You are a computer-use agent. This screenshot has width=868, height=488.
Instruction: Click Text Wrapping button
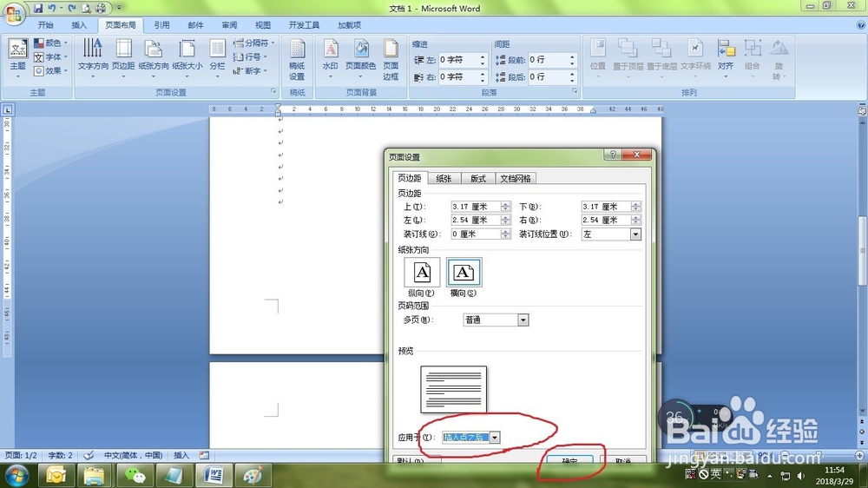[x=695, y=59]
